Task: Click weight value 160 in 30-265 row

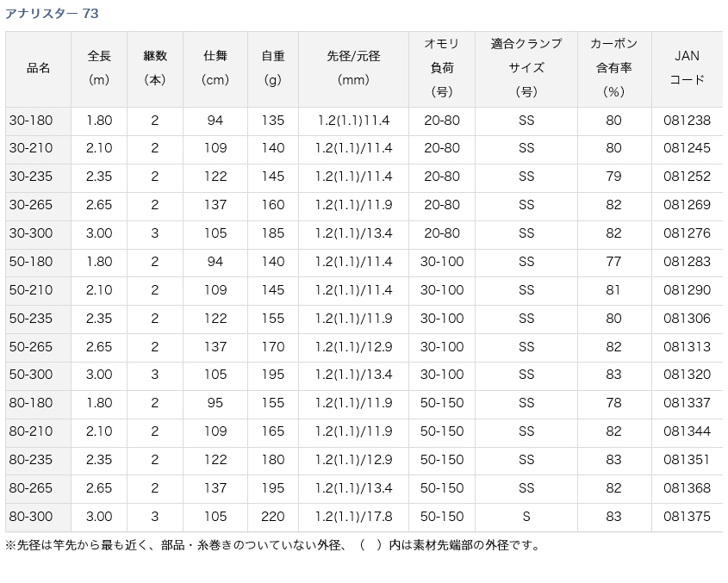Action: click(x=273, y=205)
